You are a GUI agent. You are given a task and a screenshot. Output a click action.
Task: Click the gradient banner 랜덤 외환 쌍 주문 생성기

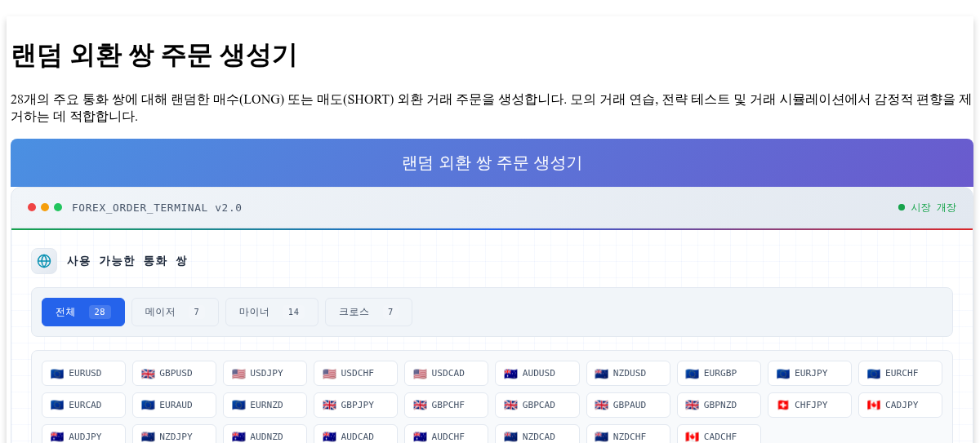click(492, 163)
